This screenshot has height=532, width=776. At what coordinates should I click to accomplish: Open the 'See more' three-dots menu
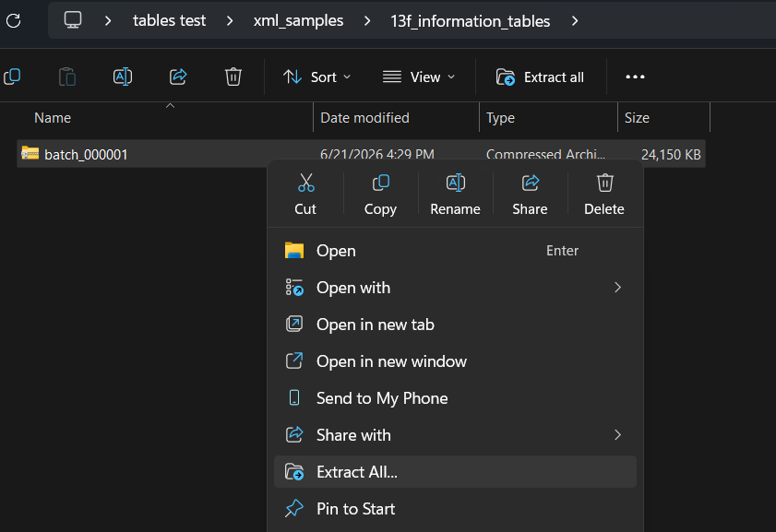point(635,77)
